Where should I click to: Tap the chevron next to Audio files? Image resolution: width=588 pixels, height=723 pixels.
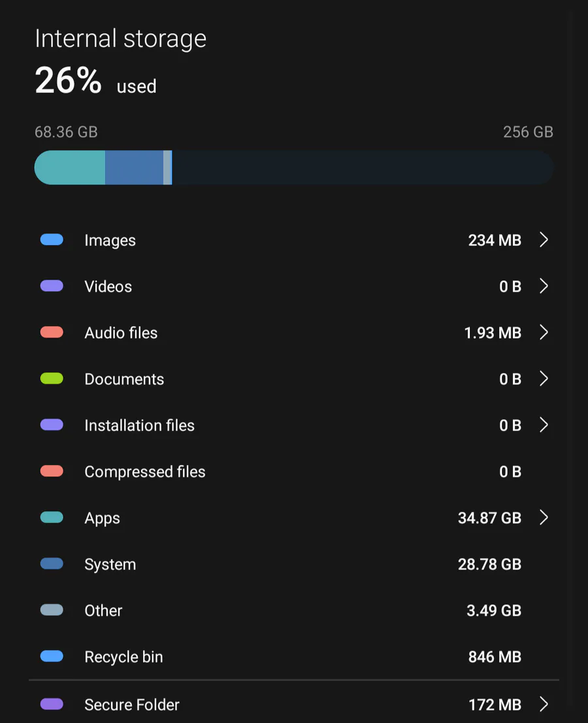tap(544, 333)
